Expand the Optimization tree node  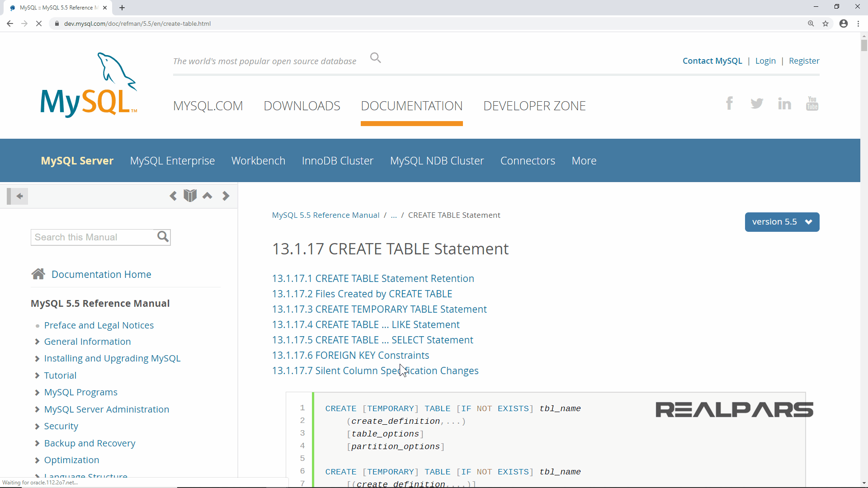(37, 460)
